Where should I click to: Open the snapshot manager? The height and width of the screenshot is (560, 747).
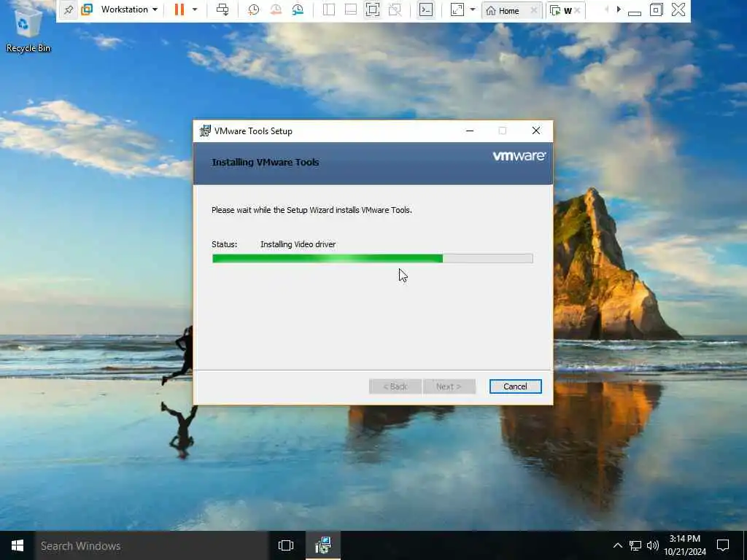pos(298,9)
